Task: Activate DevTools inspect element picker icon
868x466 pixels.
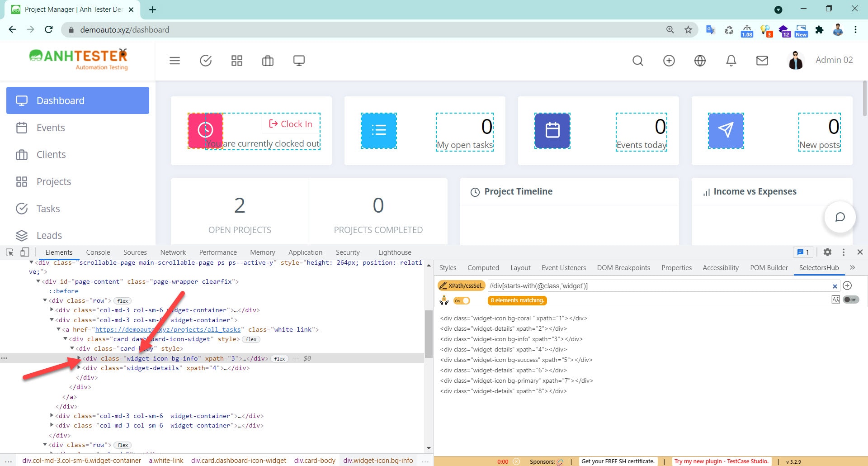Action: click(9, 252)
